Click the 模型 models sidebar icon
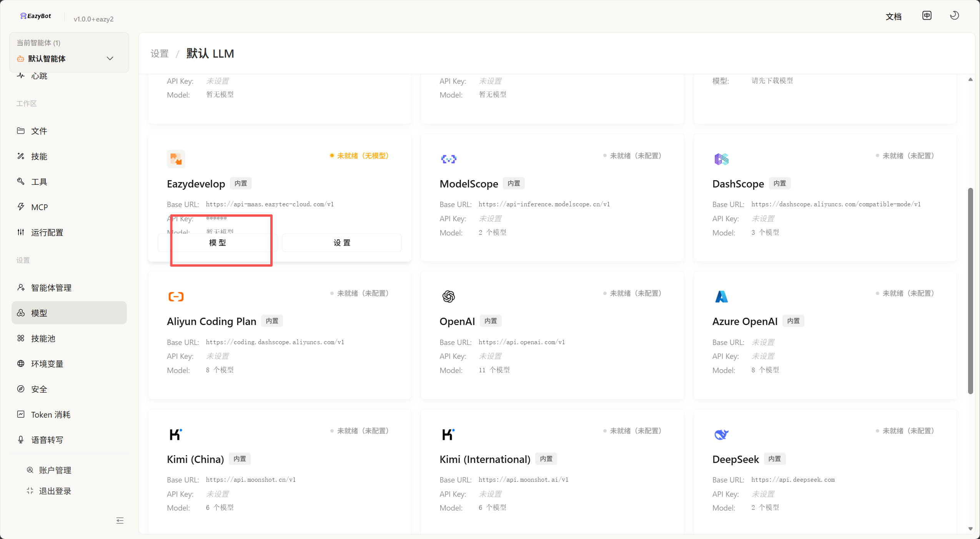 tap(21, 313)
